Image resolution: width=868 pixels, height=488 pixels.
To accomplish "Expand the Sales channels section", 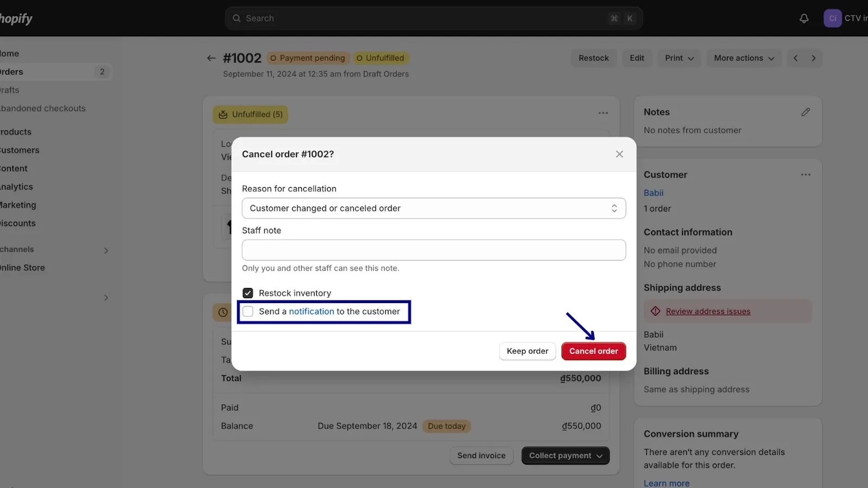I will pyautogui.click(x=106, y=251).
